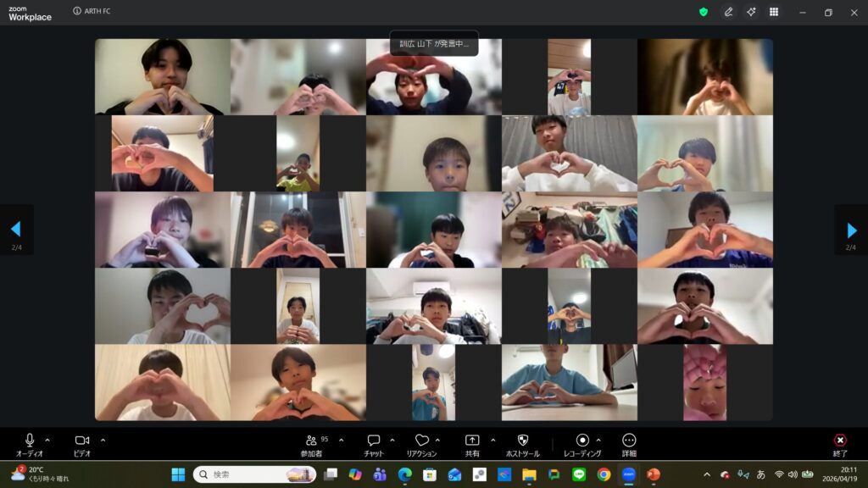Expand the share options chevron

click(493, 440)
